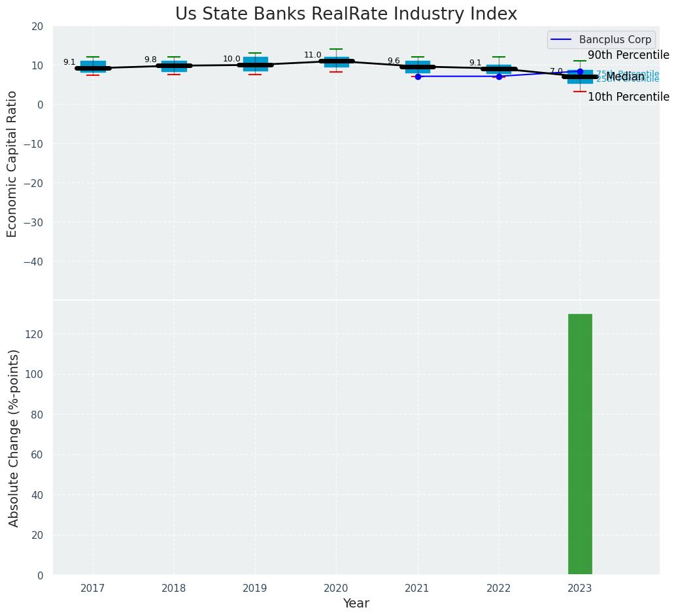Click the Year x-axis title
The height and width of the screenshot is (616, 676).
(356, 604)
